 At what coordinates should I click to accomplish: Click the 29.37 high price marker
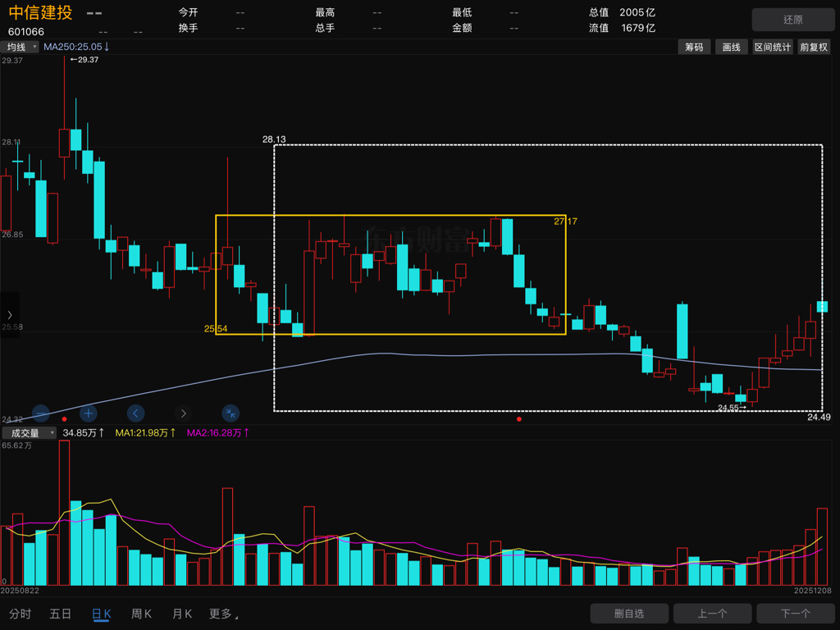[84, 59]
